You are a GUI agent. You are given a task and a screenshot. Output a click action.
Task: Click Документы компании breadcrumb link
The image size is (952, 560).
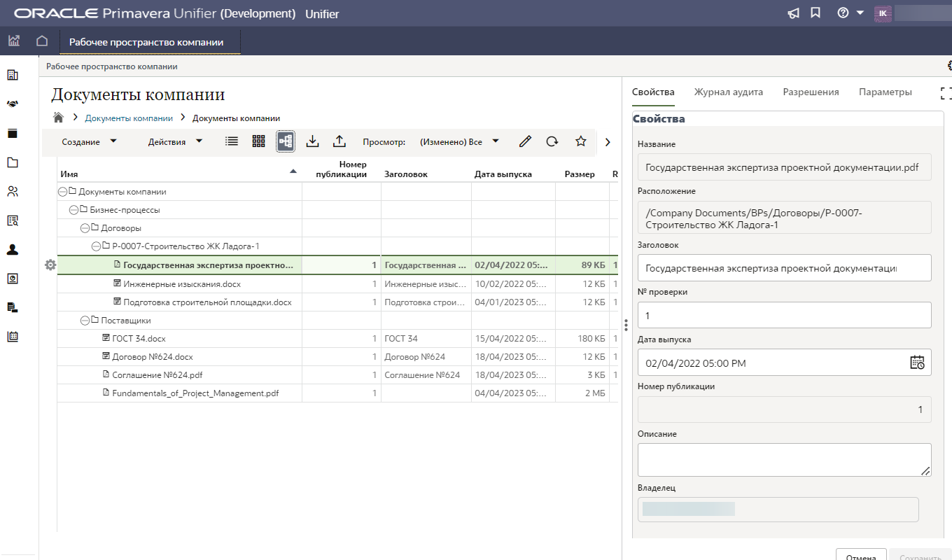point(129,118)
